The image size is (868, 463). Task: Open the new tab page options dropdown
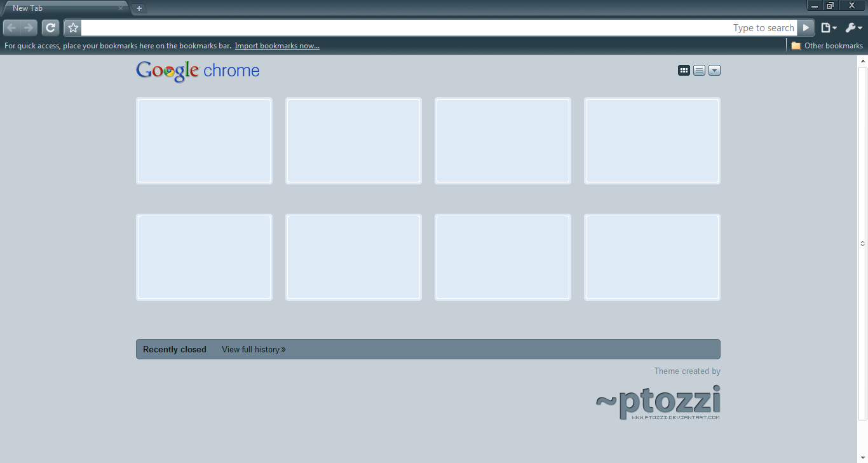click(x=714, y=71)
